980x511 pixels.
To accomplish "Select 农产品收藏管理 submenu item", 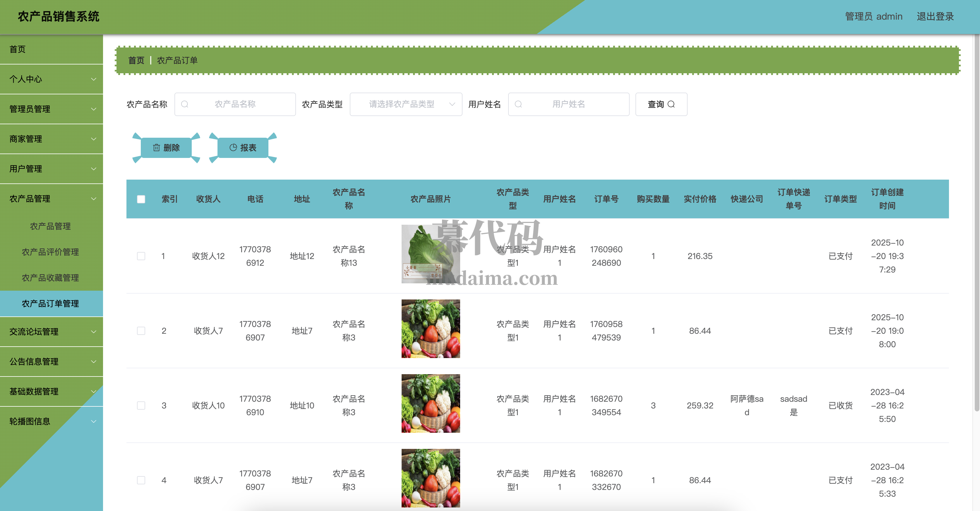I will [x=50, y=278].
